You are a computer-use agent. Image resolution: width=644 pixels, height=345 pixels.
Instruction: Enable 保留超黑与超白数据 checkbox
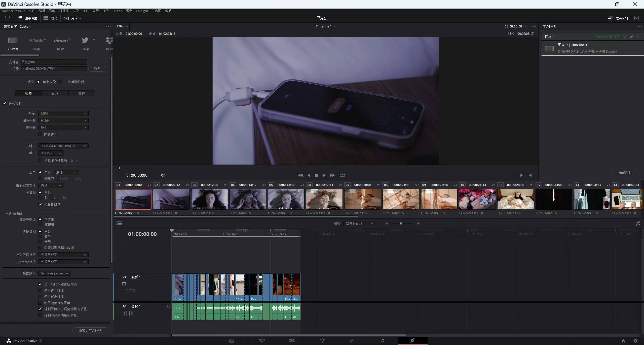click(40, 247)
